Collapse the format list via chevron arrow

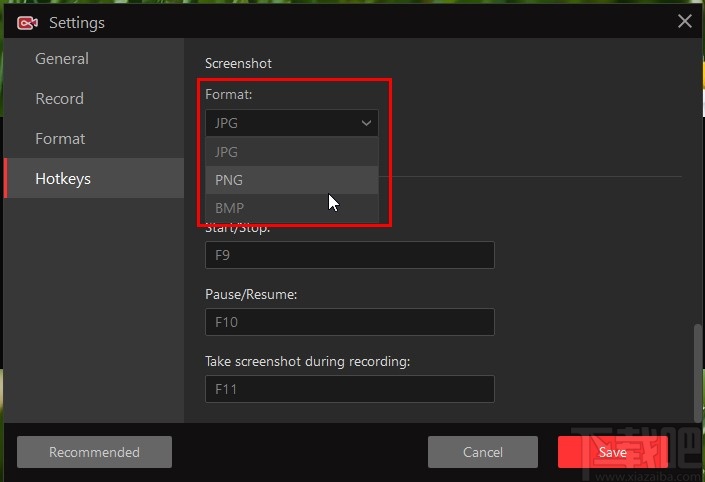[x=366, y=123]
